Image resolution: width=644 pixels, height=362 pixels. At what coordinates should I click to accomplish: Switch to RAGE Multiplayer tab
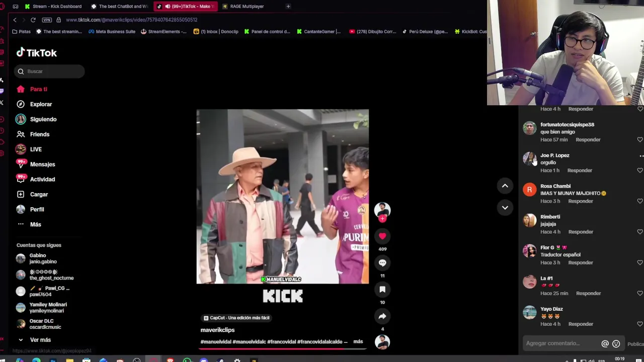(247, 7)
